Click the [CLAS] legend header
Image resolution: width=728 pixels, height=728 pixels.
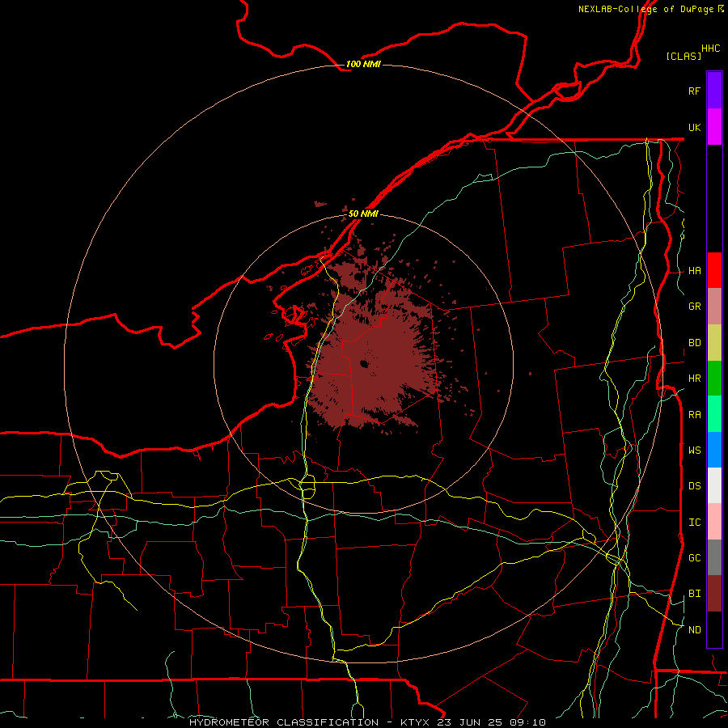click(x=684, y=56)
